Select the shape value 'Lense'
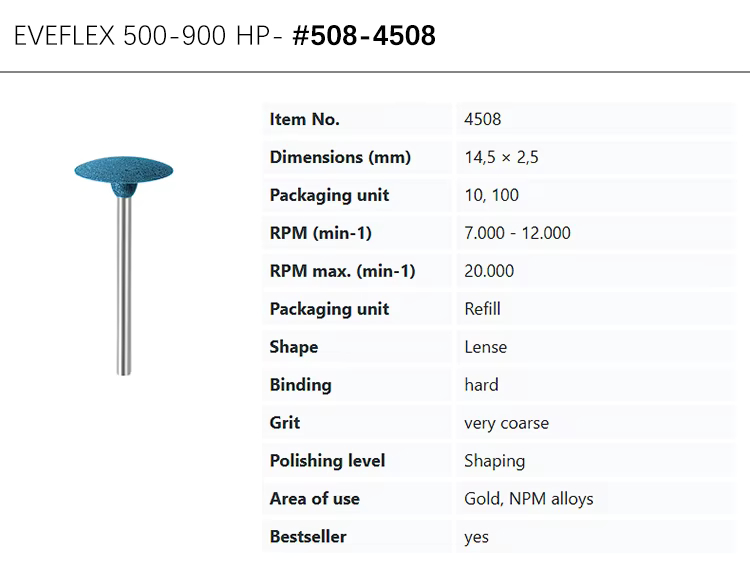 click(485, 347)
